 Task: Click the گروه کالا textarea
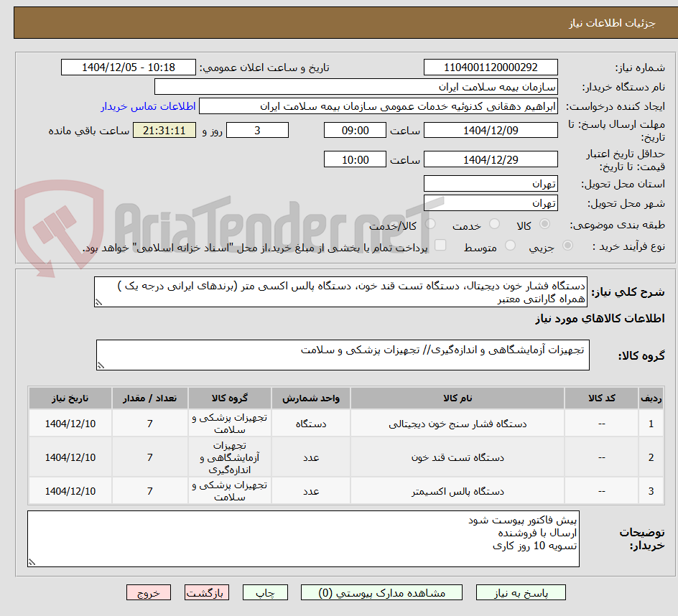343,355
